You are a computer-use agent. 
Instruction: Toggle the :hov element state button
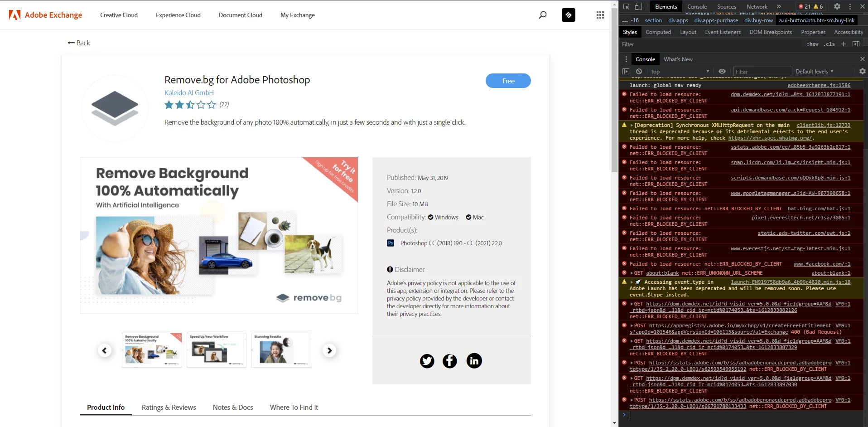pyautogui.click(x=813, y=44)
